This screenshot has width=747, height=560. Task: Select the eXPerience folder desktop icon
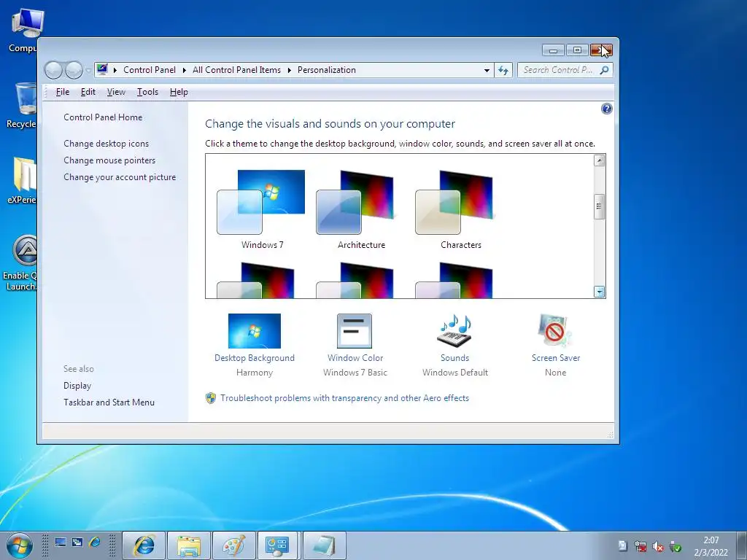pos(23,181)
